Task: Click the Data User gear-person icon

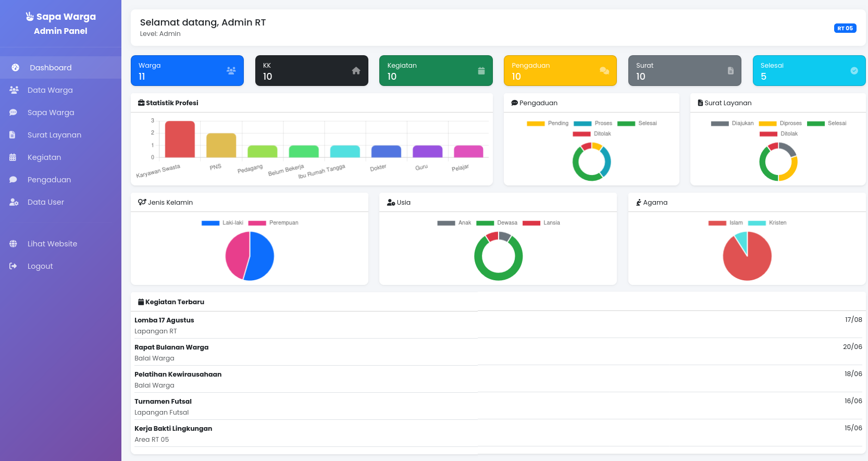Action: coord(14,202)
